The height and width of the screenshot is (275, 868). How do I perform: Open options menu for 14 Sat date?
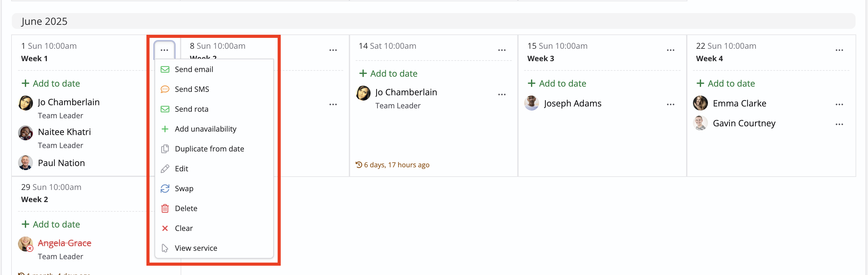(x=502, y=50)
